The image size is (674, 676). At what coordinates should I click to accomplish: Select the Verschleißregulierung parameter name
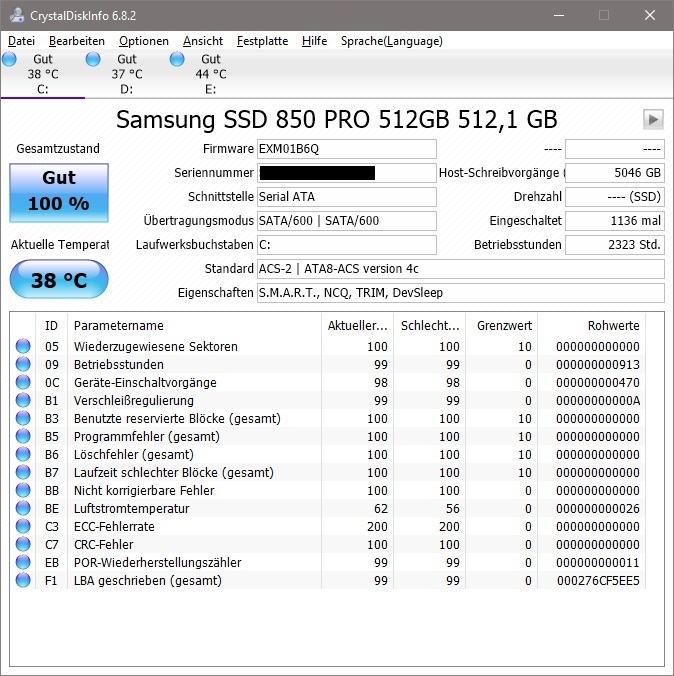(x=134, y=401)
